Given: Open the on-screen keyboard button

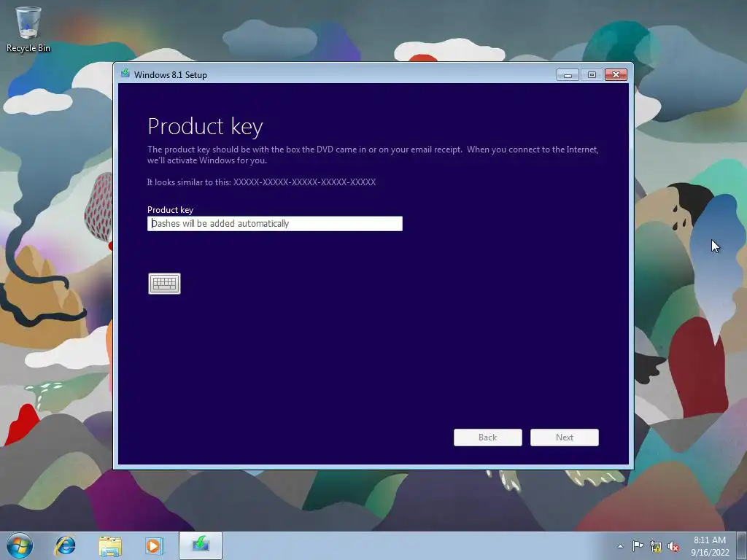Looking at the screenshot, I should tap(164, 284).
